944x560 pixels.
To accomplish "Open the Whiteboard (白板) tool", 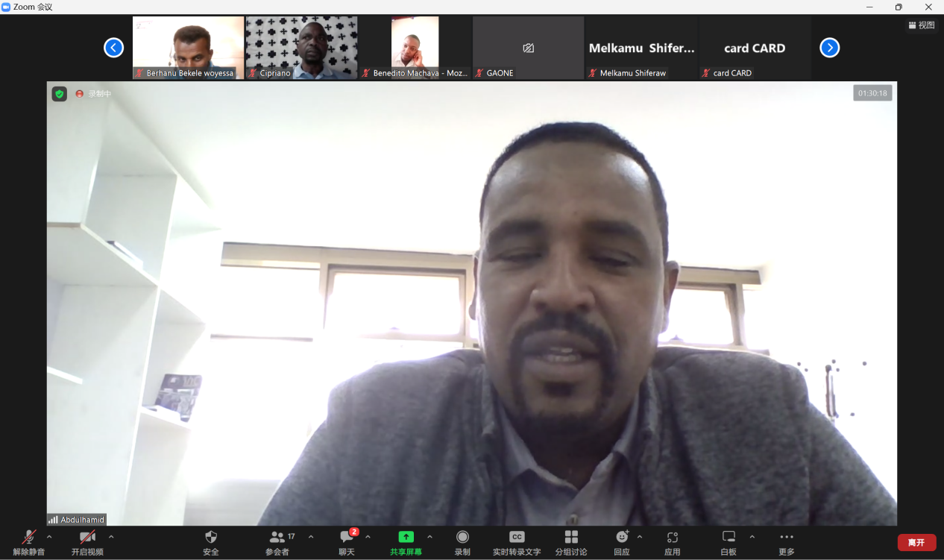I will (x=729, y=538).
